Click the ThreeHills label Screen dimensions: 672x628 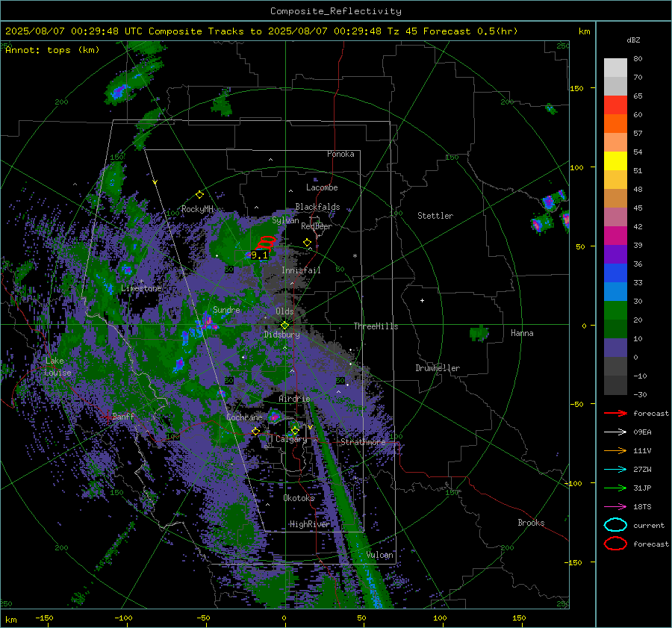coord(376,326)
